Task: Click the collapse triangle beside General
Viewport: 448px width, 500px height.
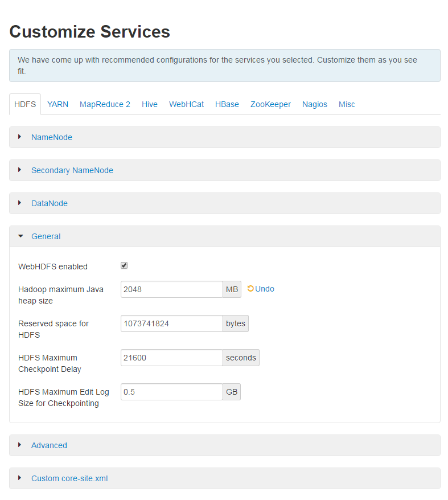Action: click(x=21, y=236)
